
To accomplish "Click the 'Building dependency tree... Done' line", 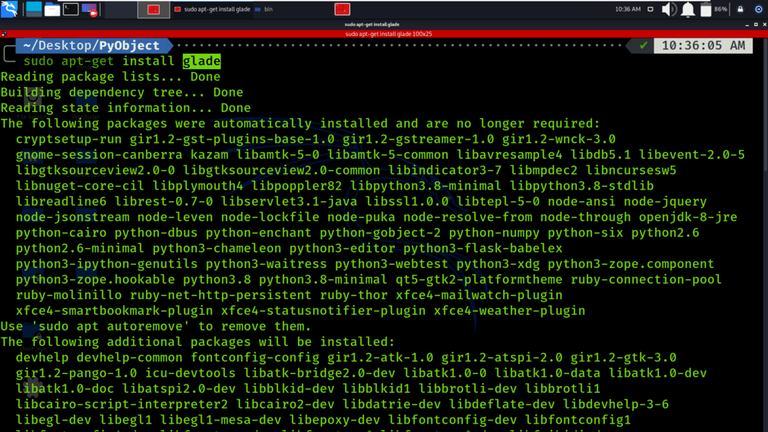I will pyautogui.click(x=122, y=93).
